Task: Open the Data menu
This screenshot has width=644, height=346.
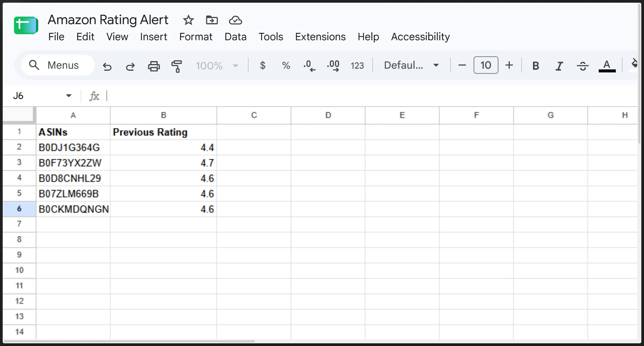Action: pos(235,37)
